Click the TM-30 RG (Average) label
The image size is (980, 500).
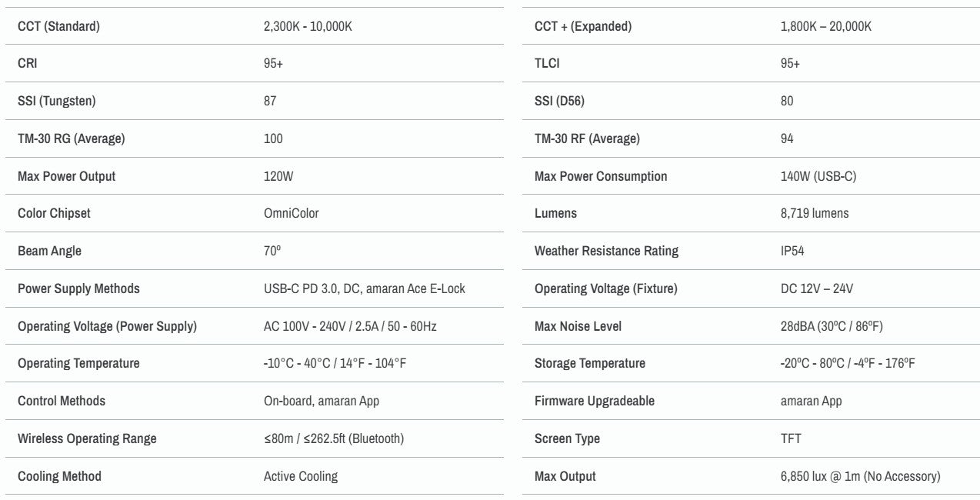point(71,138)
